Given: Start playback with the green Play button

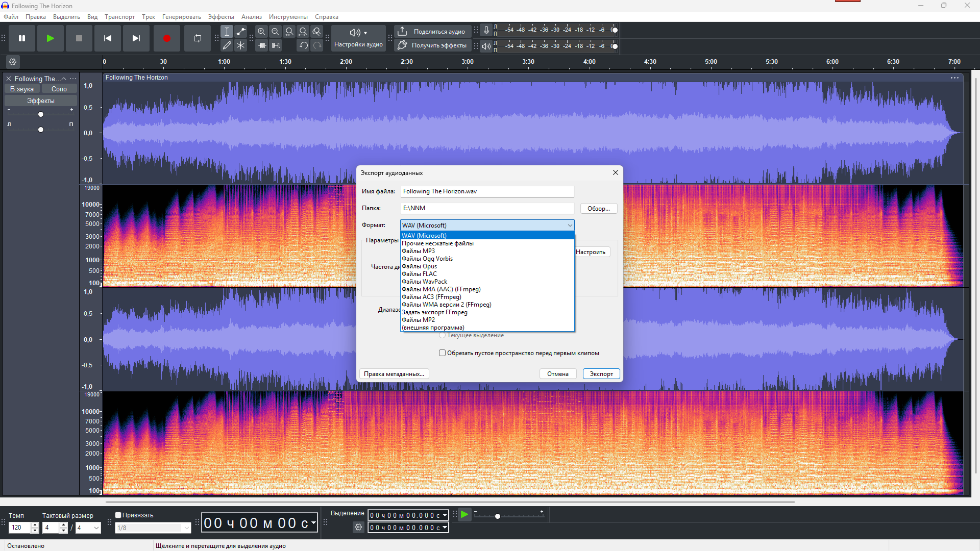Looking at the screenshot, I should [x=51, y=38].
